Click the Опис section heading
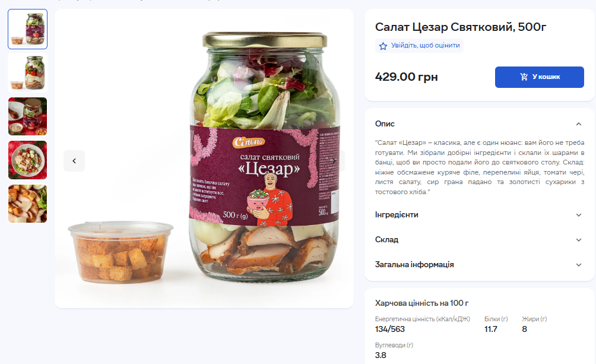 (385, 124)
